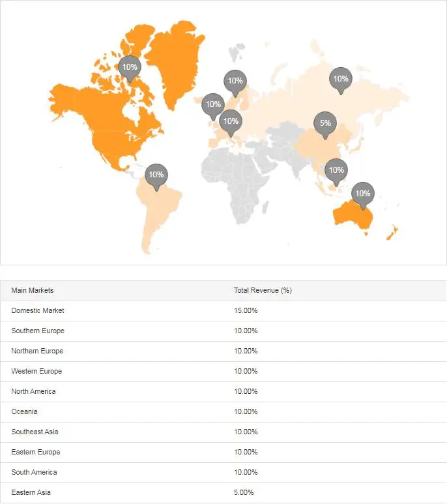This screenshot has width=447, height=504.
Task: Click the 5.00% Eastern Asia value
Action: tap(244, 492)
